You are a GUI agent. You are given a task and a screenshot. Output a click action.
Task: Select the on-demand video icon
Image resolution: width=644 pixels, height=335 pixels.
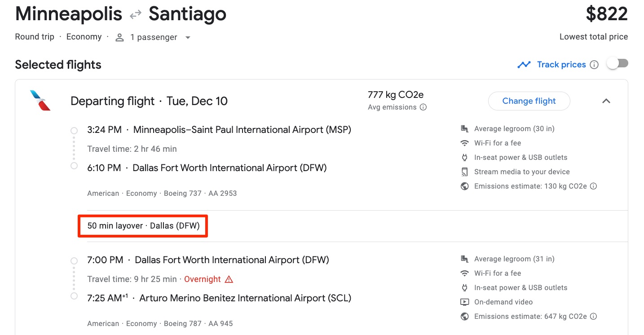464,302
